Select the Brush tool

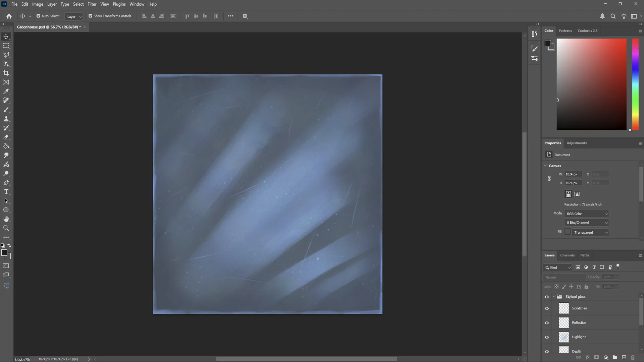(x=6, y=110)
